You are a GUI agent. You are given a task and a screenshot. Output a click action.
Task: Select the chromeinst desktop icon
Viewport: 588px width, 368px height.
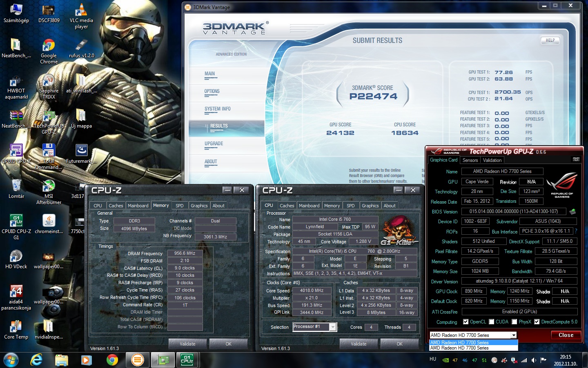[x=49, y=224]
